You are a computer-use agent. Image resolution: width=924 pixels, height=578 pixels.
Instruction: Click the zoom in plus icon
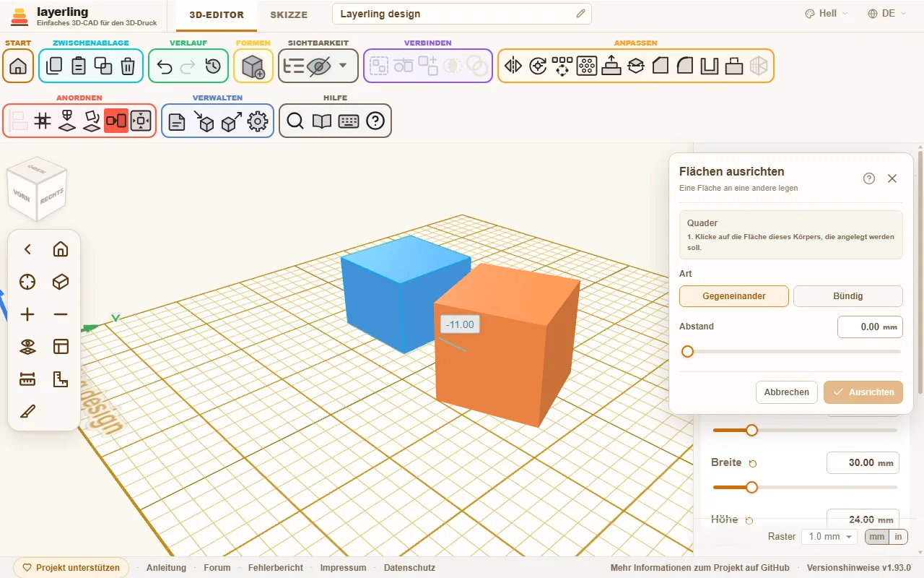(27, 314)
